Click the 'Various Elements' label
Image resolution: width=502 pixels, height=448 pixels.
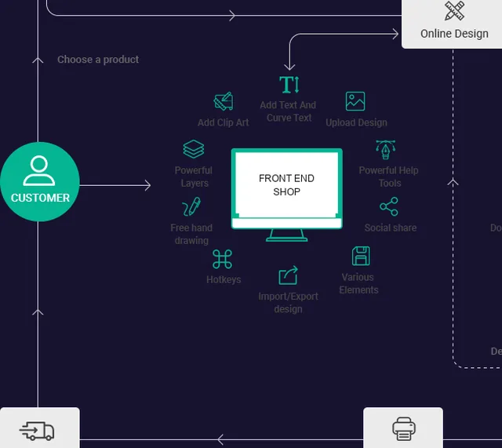point(358,283)
